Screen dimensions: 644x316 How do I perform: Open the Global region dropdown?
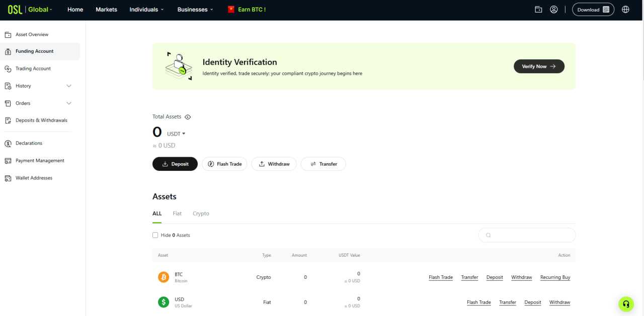click(40, 10)
